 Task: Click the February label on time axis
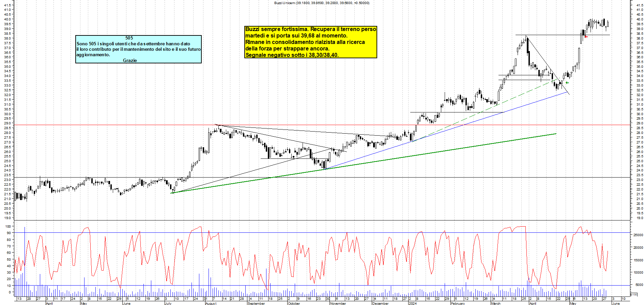point(458,303)
